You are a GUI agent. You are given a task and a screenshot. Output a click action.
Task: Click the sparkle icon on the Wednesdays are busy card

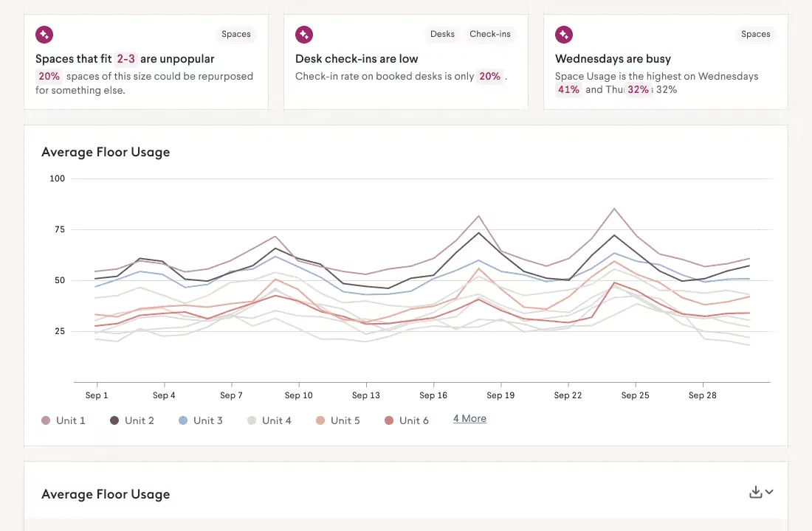coord(564,35)
